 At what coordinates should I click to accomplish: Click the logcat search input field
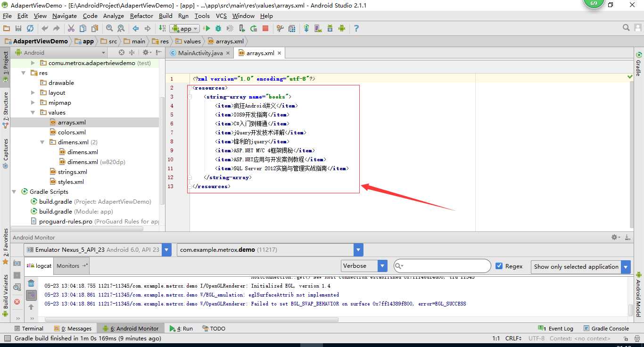[442, 266]
